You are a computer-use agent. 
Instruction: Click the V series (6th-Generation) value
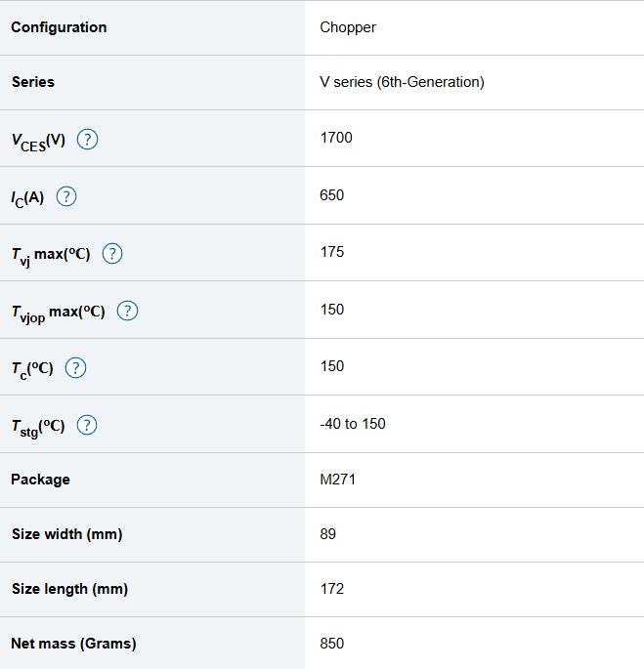[x=402, y=82]
